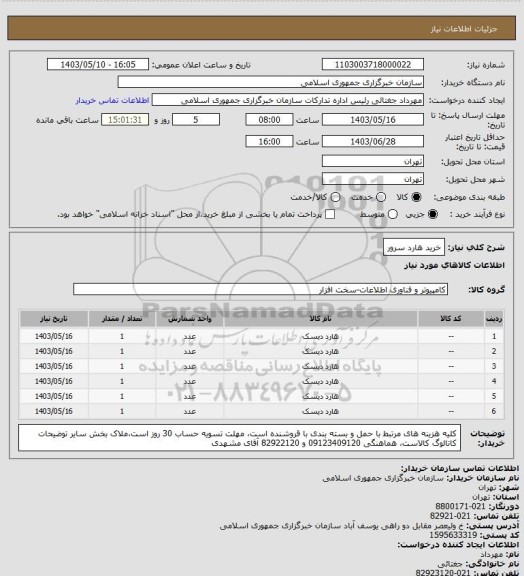The image size is (524, 576).
Task: Click the ردیف column header
Action: coord(494,318)
